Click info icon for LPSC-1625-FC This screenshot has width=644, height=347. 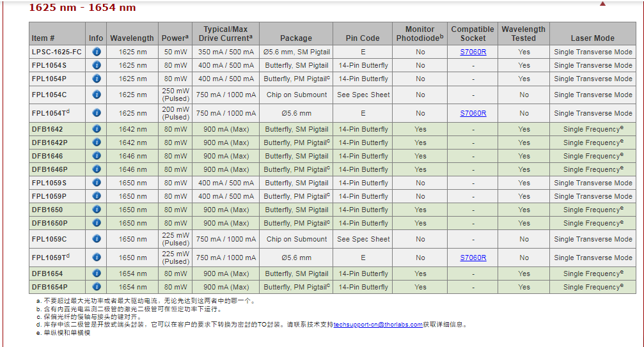point(96,52)
